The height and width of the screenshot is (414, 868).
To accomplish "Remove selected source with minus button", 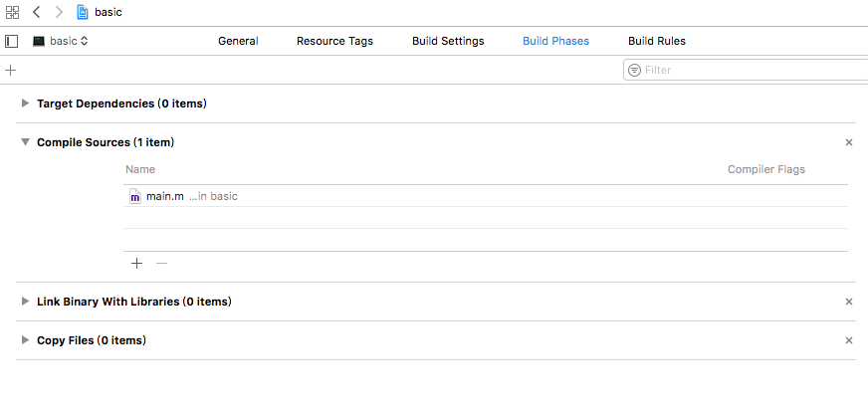I will [161, 264].
